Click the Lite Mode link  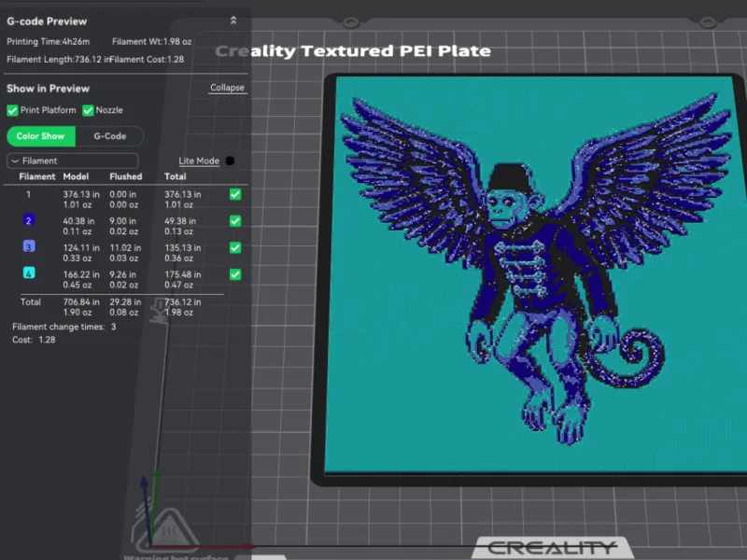tap(199, 161)
